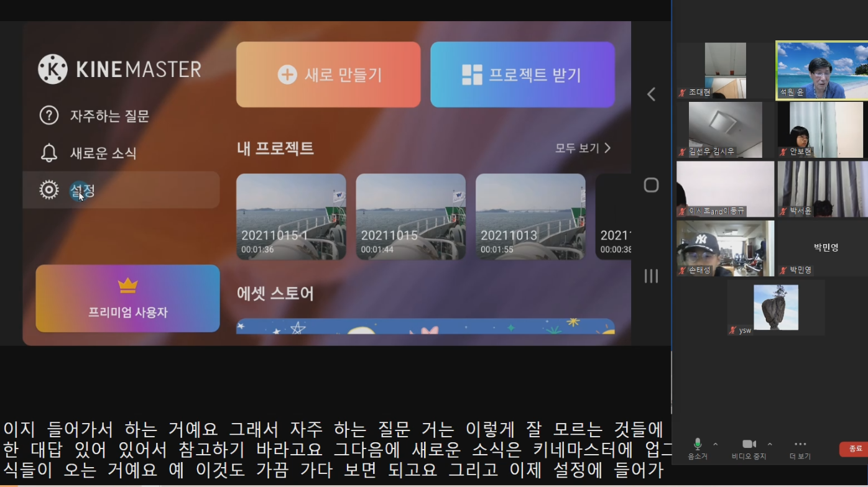868x487 pixels.
Task: Click the 에셋 스토어 banner image
Action: tap(425, 326)
